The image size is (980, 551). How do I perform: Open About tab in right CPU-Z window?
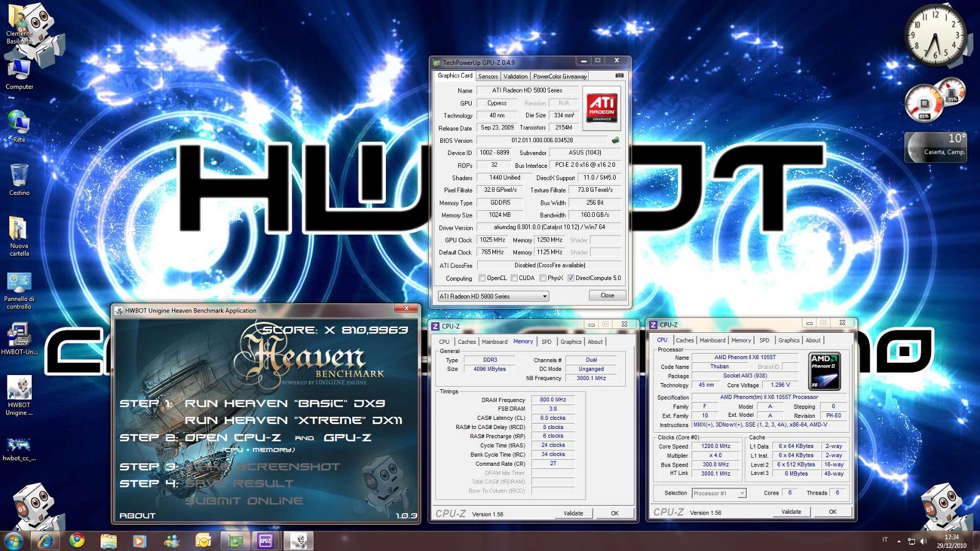[x=813, y=340]
